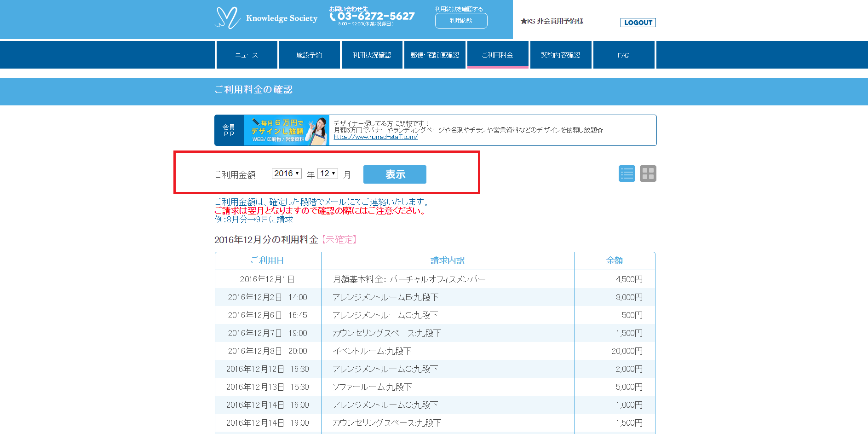Select the ご利用料金 menu tab
The image size is (868, 434).
(498, 55)
